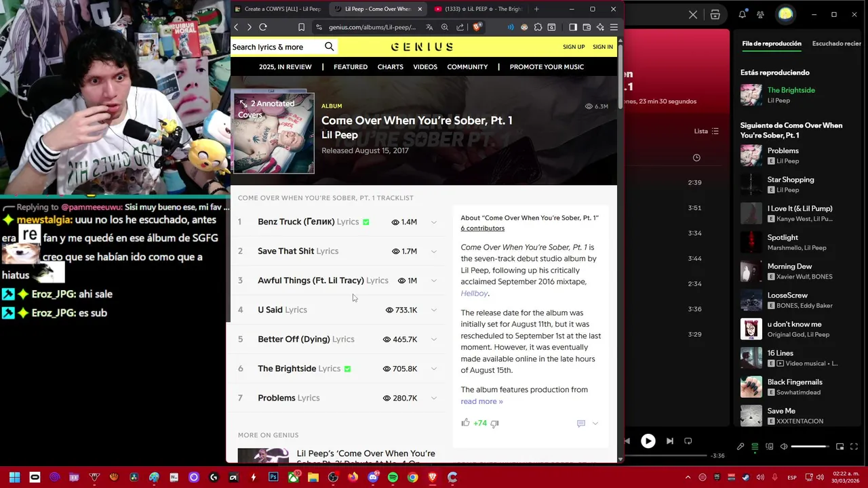
Task: Expand Benz Truck track row chevron
Action: pos(434,222)
